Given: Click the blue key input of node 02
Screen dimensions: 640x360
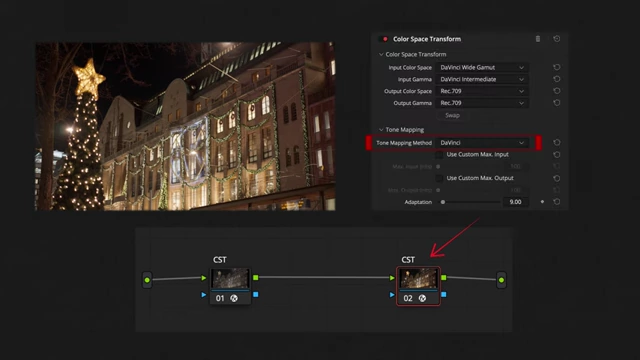Looking at the screenshot, I should [x=392, y=294].
